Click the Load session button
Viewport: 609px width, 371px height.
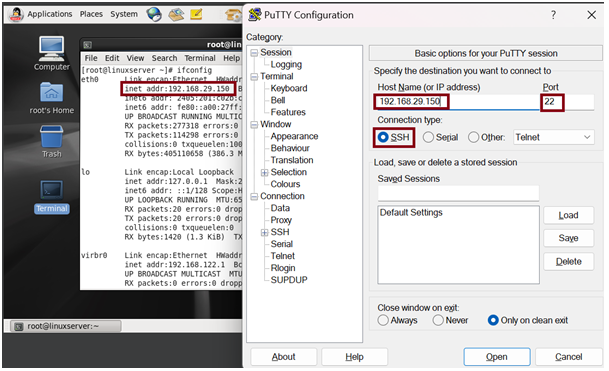[569, 215]
